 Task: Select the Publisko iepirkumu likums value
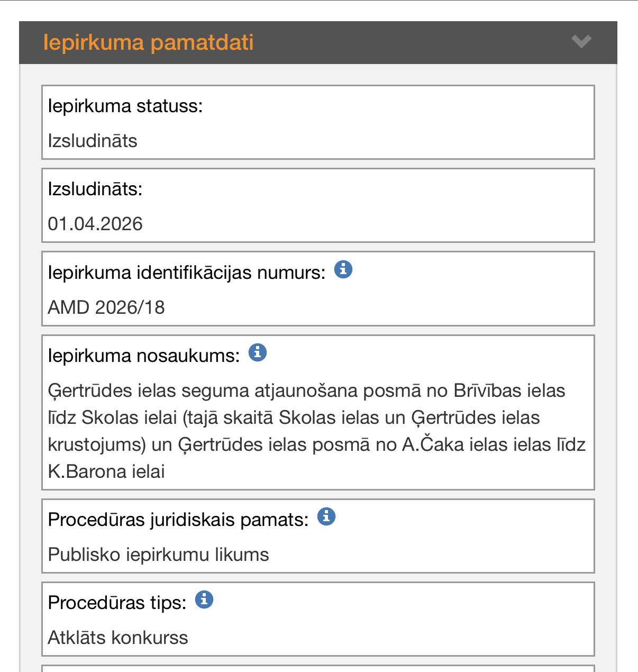click(x=158, y=555)
